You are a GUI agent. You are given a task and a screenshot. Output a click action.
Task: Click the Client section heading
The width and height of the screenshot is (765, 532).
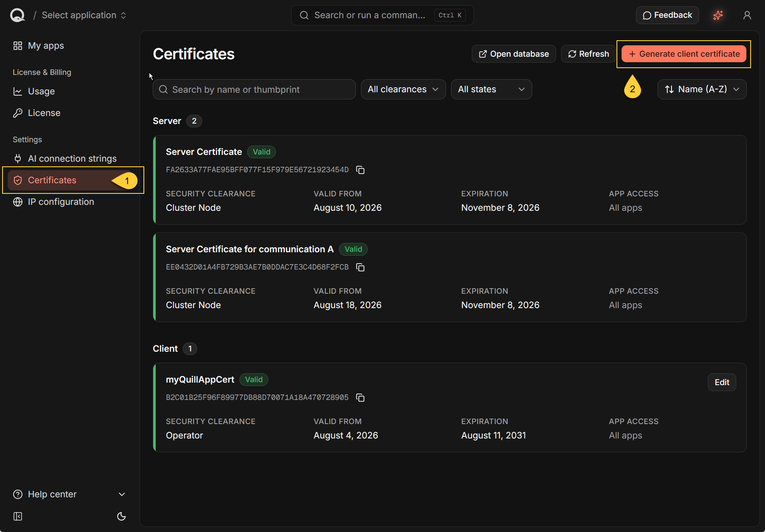point(165,349)
